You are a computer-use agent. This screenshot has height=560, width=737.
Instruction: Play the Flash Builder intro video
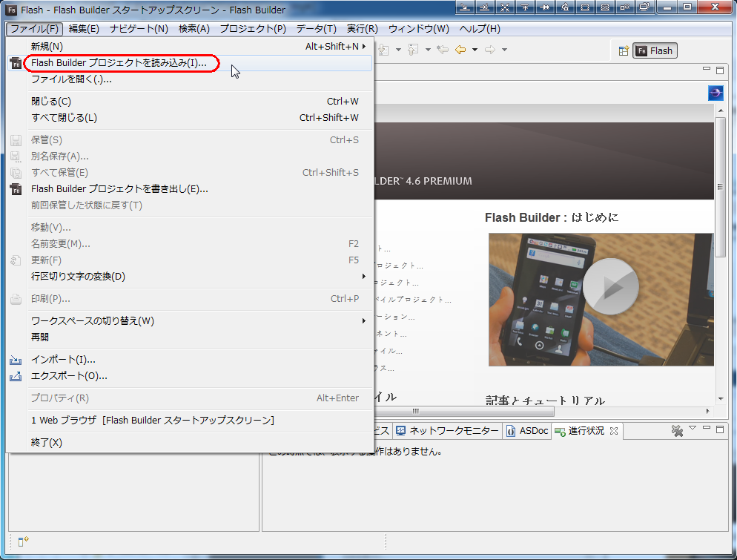tap(610, 286)
